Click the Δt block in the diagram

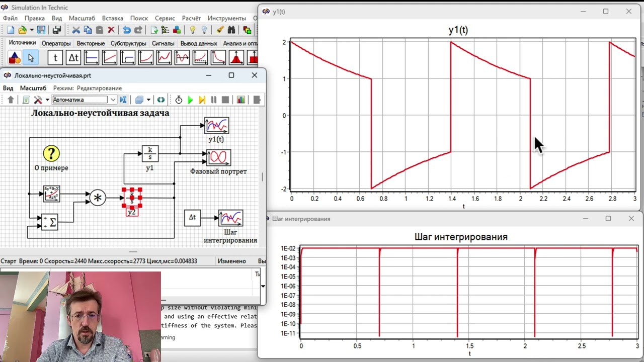[192, 218]
